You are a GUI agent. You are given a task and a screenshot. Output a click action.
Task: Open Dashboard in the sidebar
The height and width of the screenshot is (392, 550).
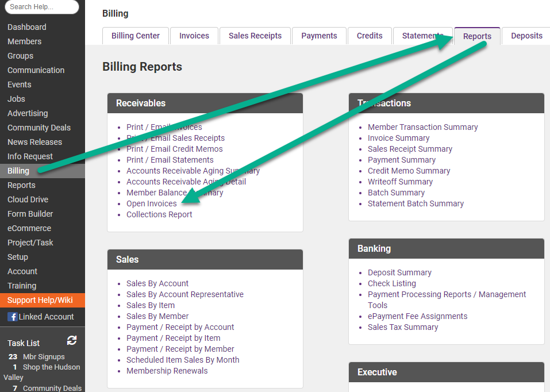[x=27, y=27]
